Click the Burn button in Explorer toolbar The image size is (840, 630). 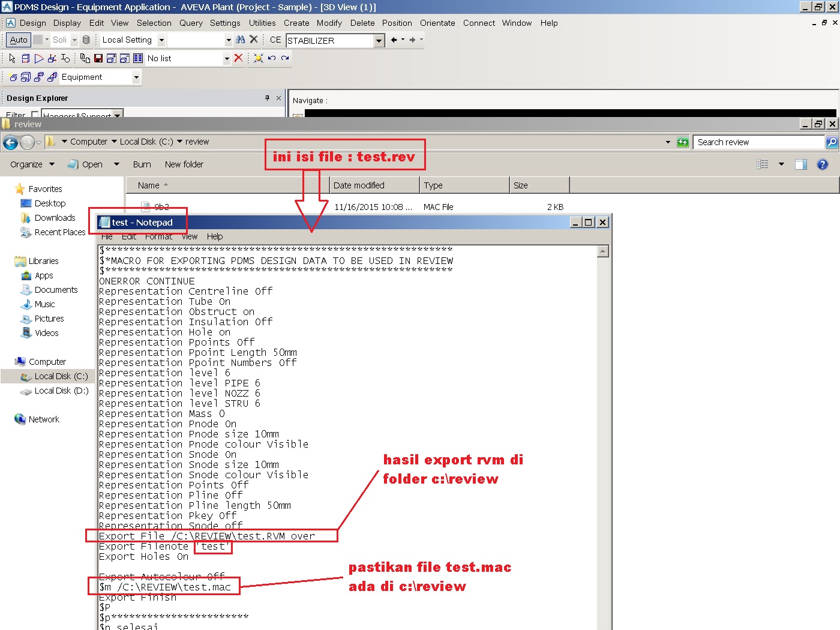142,164
